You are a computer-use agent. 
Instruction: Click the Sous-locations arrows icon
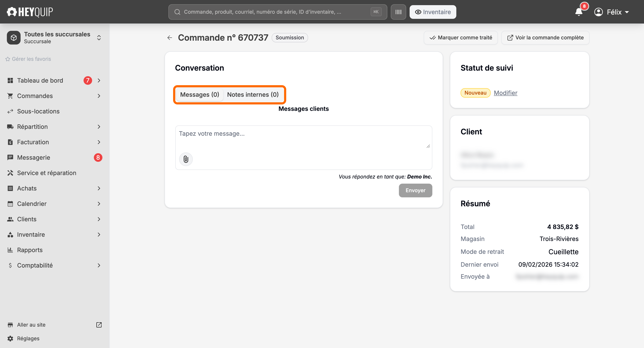(x=10, y=112)
